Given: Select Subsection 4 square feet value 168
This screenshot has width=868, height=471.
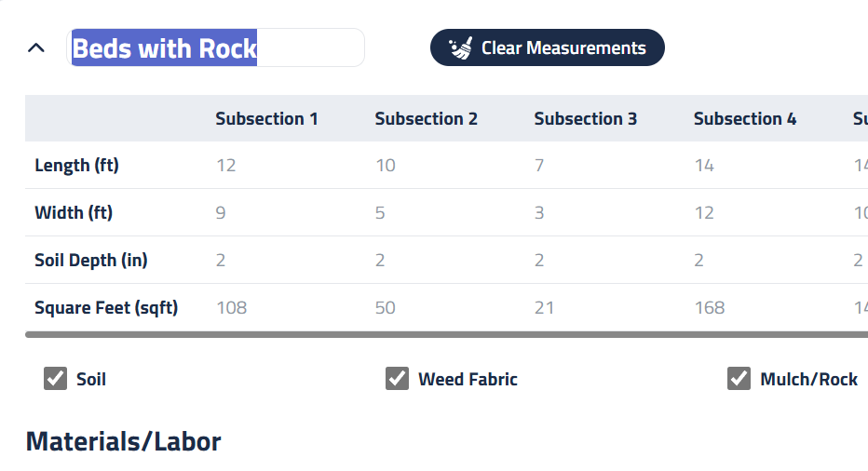Looking at the screenshot, I should tap(710, 308).
